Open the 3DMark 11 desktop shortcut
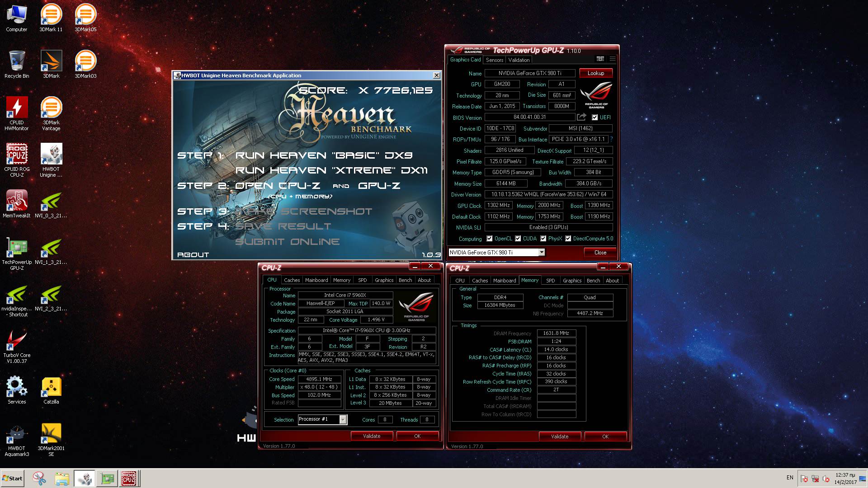Viewport: 868px width, 488px height. click(x=51, y=18)
